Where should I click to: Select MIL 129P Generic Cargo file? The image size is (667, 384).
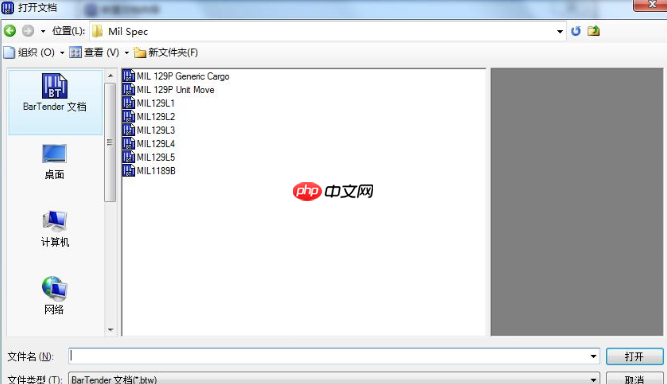point(176,77)
